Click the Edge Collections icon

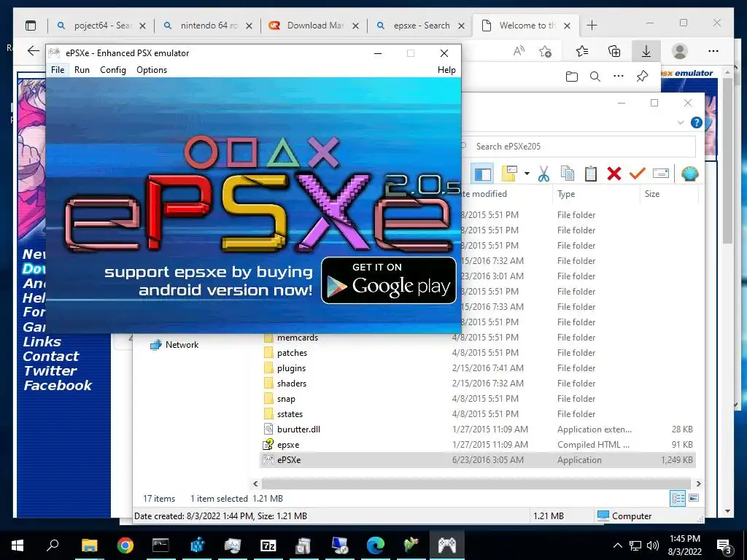(614, 51)
